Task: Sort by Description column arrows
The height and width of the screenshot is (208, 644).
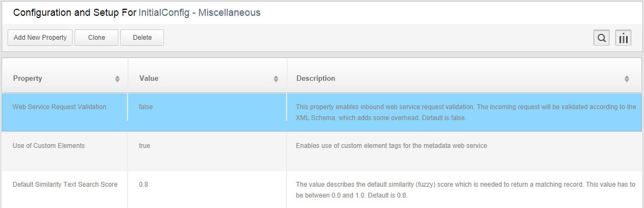Action: 627,79
